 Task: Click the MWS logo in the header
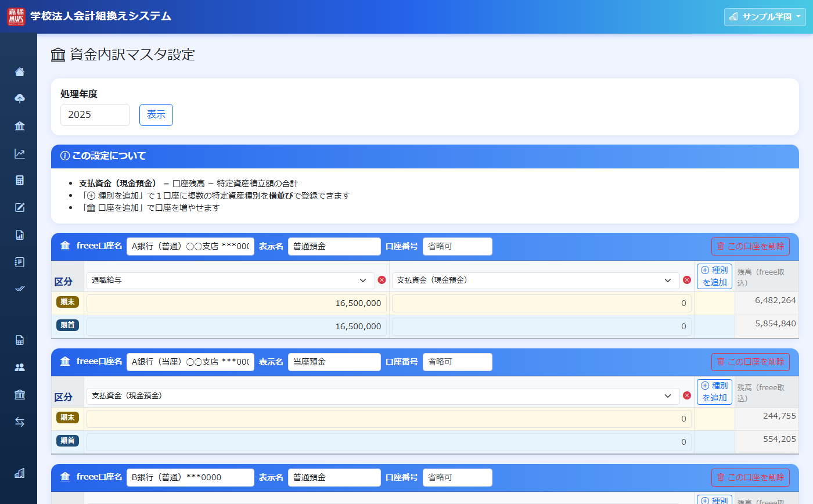(x=16, y=16)
